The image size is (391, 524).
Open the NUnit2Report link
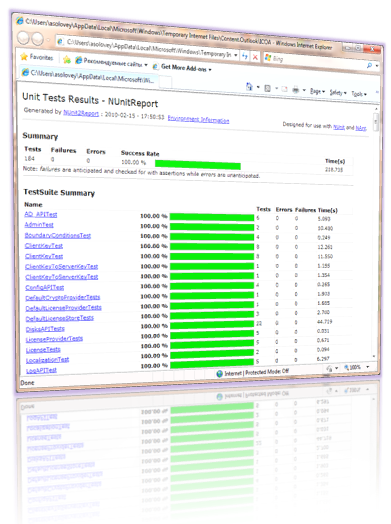tap(81, 113)
